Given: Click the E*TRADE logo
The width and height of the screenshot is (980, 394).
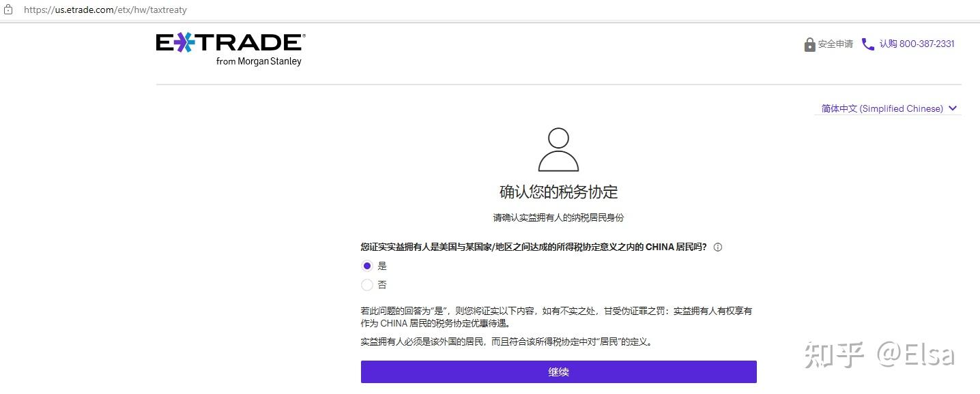Looking at the screenshot, I should 229,43.
